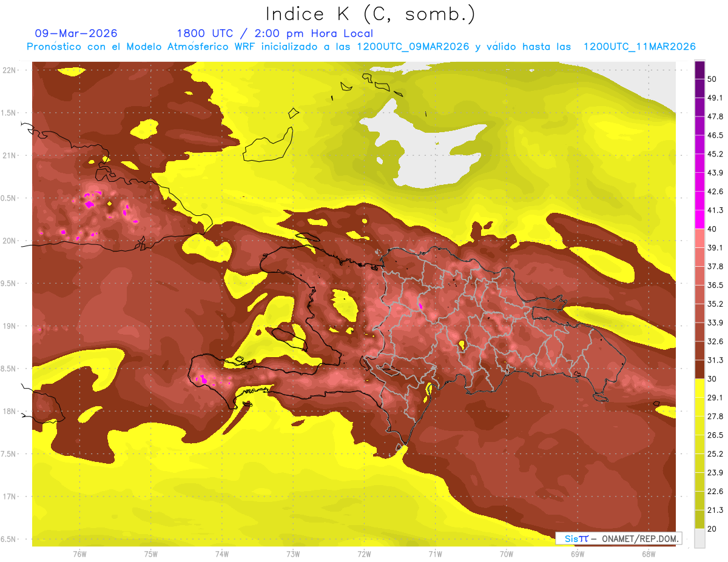
Task: Click the "Pronostico con el Modelo Atmosferico WRF" line
Action: [361, 47]
